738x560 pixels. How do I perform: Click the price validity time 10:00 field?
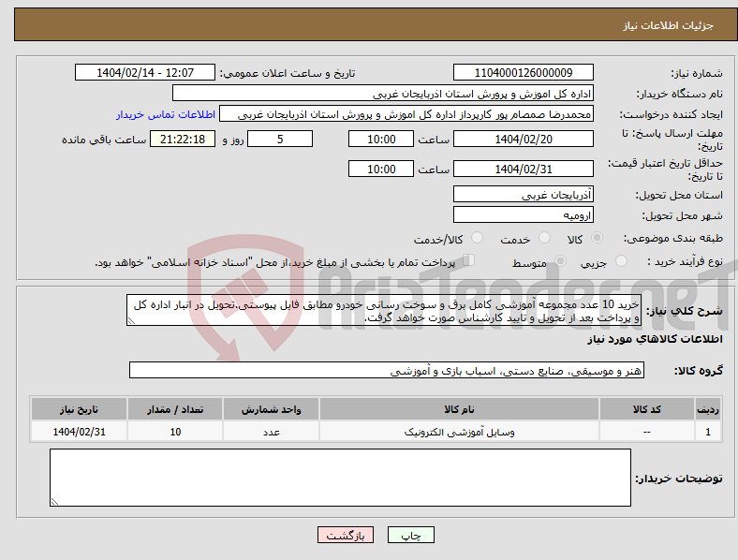[381, 169]
